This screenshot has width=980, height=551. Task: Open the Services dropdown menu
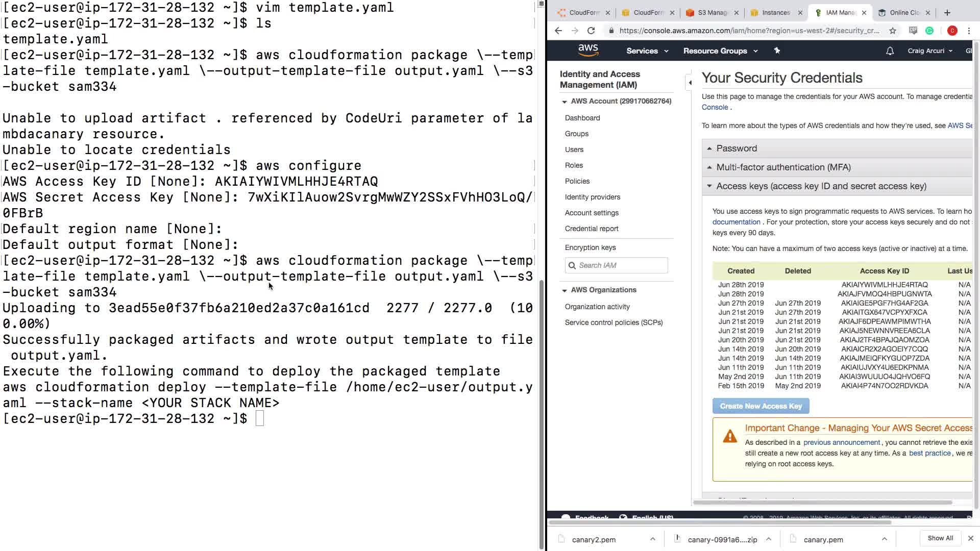click(647, 51)
